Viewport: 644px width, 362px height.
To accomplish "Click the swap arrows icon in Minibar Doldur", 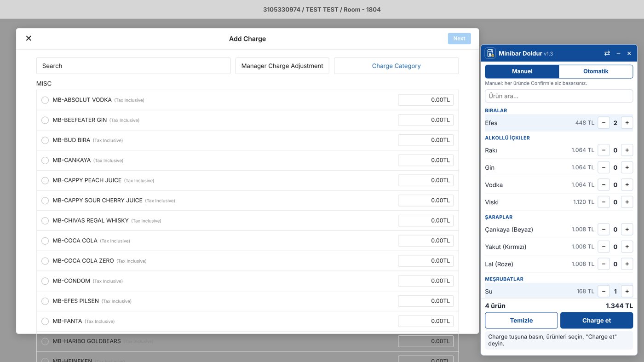I will point(607,53).
